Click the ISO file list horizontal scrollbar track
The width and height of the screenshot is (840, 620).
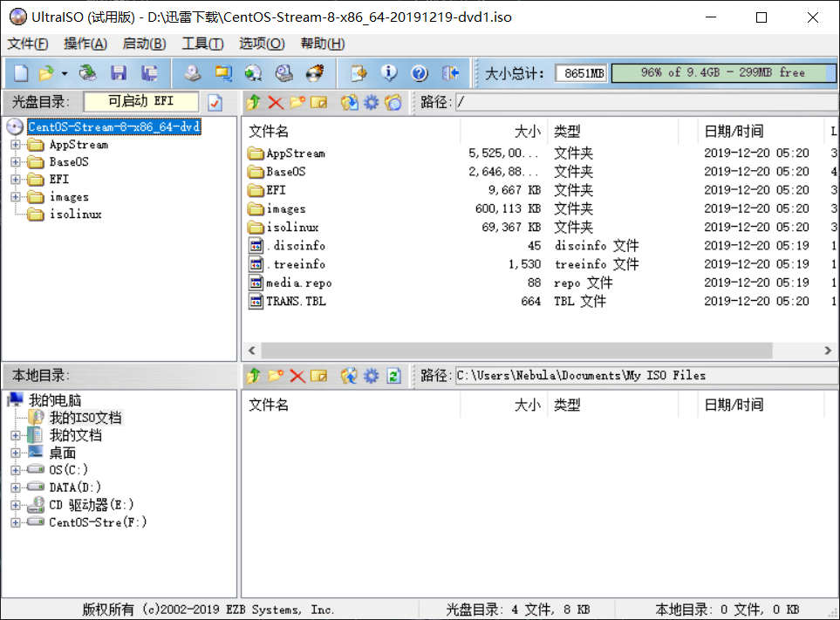[x=517, y=351]
